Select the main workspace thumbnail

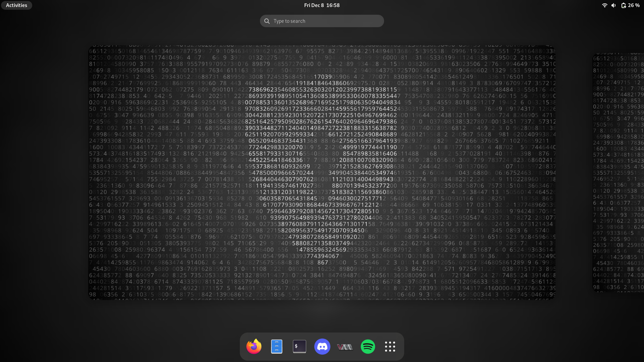(322, 172)
